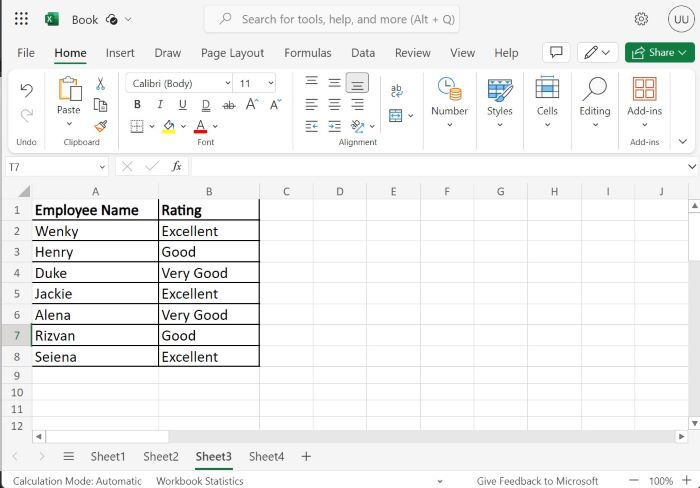Toggle Underline formatting
Image resolution: width=700 pixels, height=488 pixels.
[183, 104]
